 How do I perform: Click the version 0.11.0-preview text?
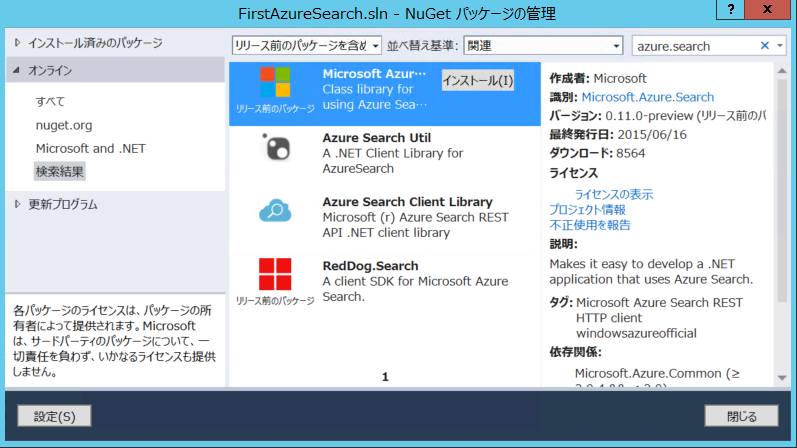(x=649, y=116)
